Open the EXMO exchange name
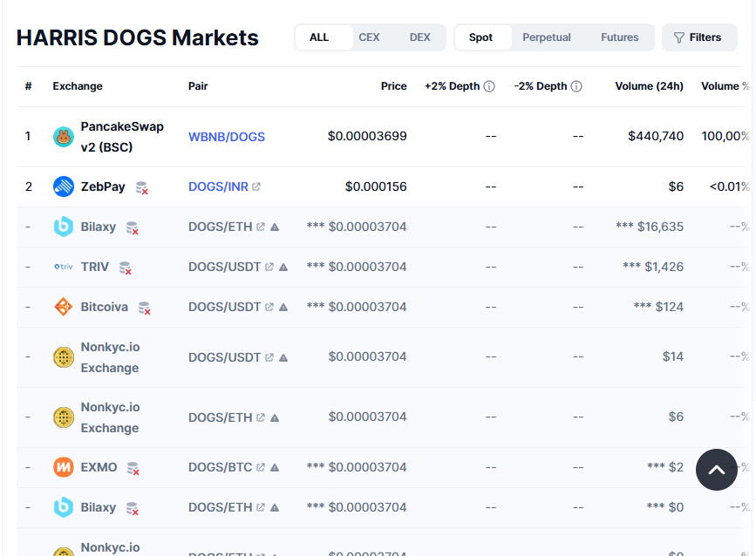This screenshot has height=556, width=756. tap(99, 467)
